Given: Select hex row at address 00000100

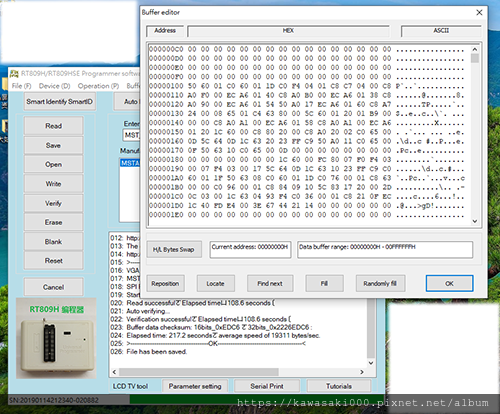Looking at the screenshot, I should (306, 86).
